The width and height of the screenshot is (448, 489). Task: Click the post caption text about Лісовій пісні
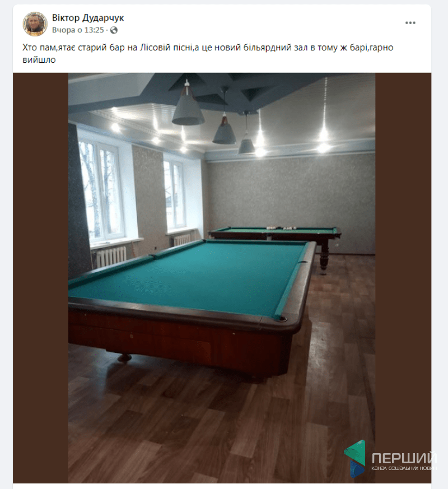coord(208,53)
